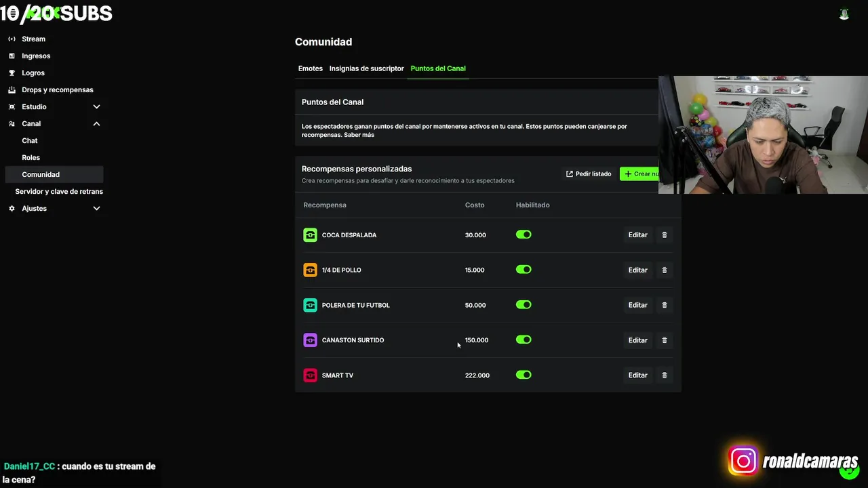
Task: Delete the COCA DESPALADA reward
Action: click(665, 235)
